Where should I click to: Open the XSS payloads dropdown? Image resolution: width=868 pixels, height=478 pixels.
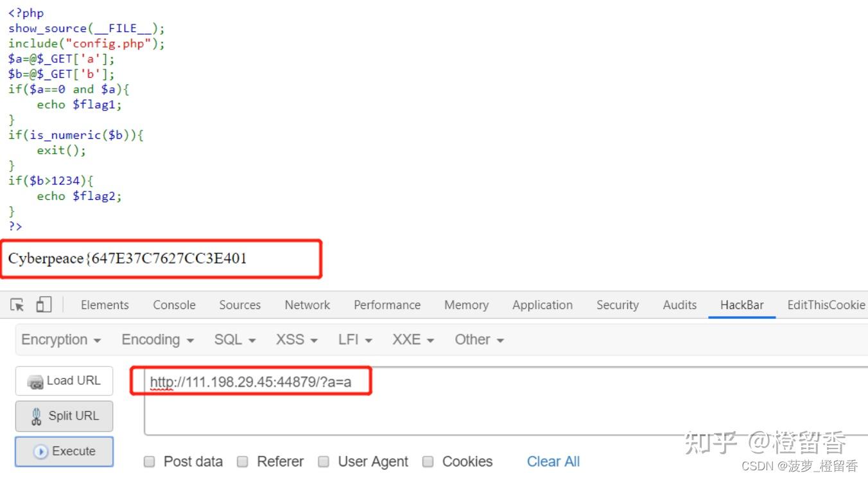click(x=295, y=339)
